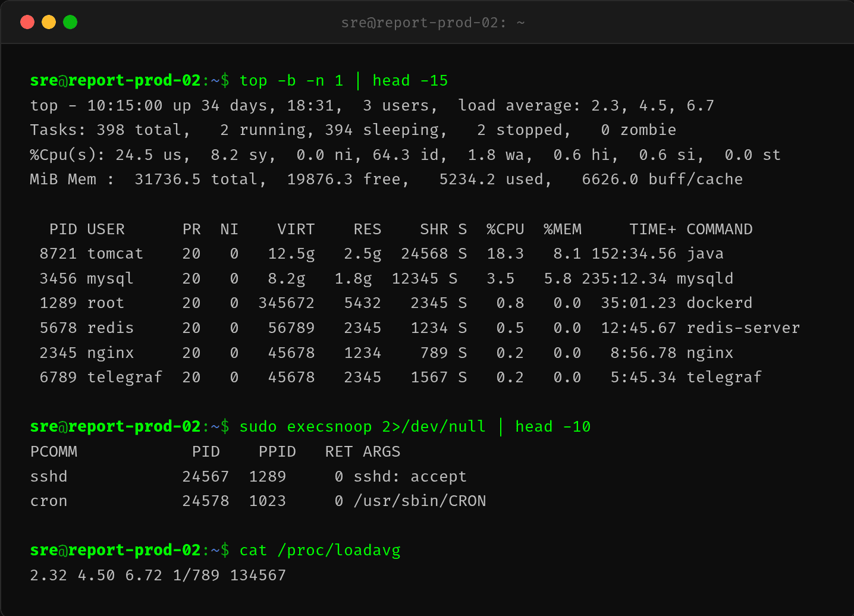Click '/usr/sbin/CRON' args text
This screenshot has width=854, height=616.
click(420, 501)
